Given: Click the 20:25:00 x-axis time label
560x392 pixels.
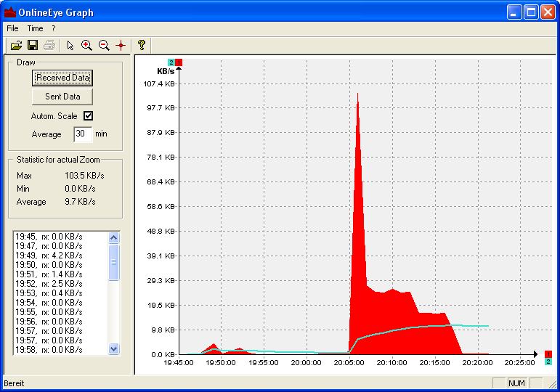Looking at the screenshot, I should point(519,363).
